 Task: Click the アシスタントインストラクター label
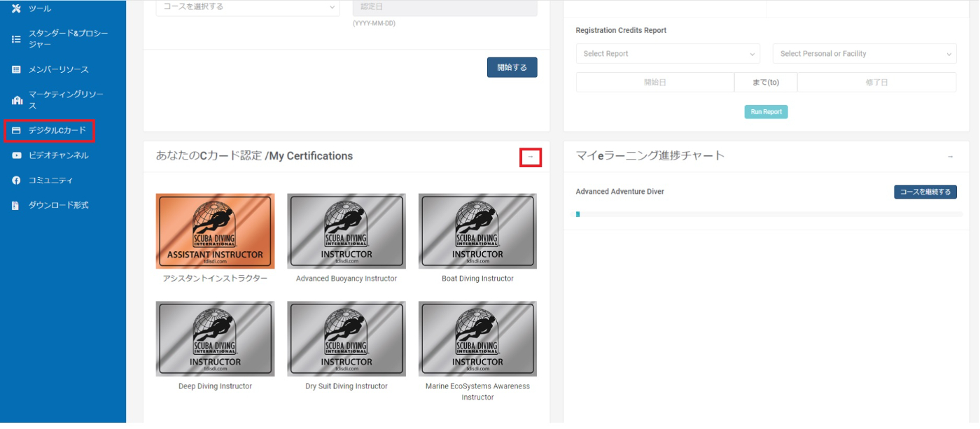215,279
